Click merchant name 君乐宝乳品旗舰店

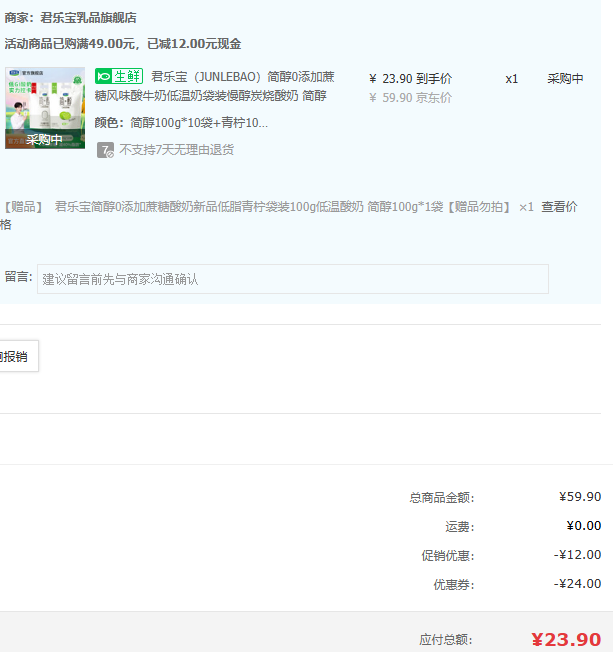pos(88,18)
